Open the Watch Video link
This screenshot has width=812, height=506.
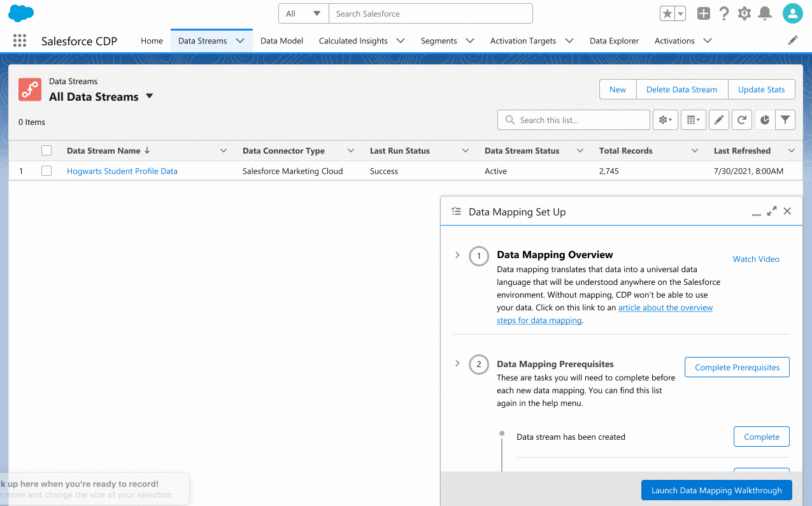[756, 259]
